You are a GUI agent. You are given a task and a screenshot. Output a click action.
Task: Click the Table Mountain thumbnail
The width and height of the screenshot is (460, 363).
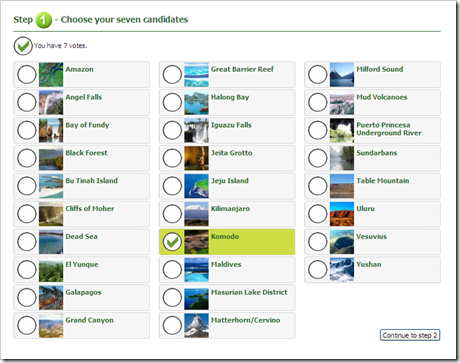pyautogui.click(x=342, y=186)
